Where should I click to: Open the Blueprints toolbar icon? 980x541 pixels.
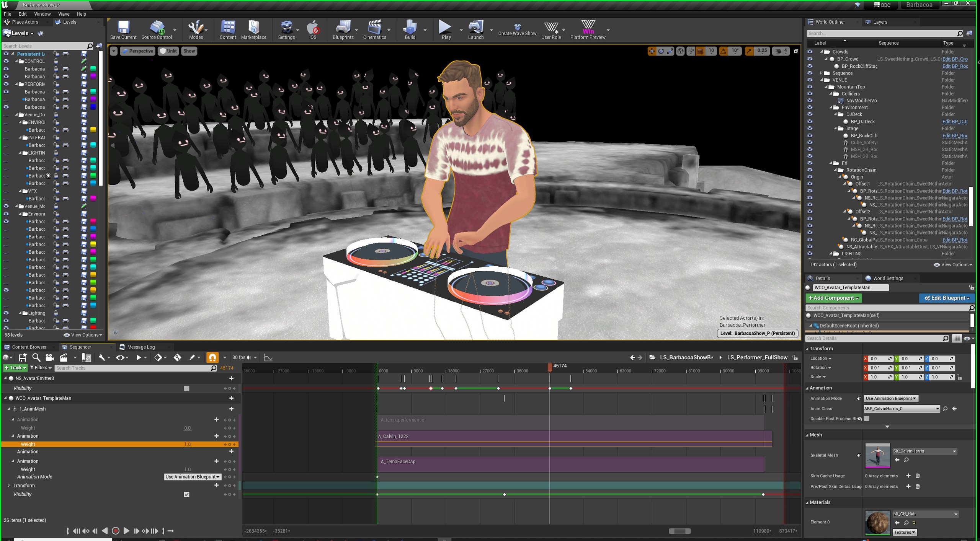343,30
